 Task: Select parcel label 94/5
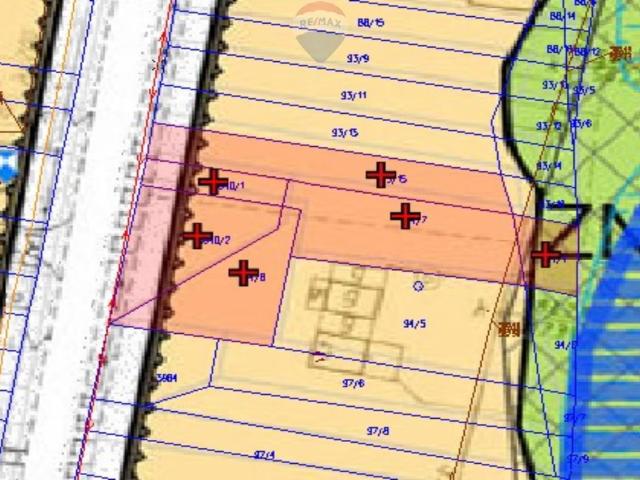pyautogui.click(x=414, y=323)
